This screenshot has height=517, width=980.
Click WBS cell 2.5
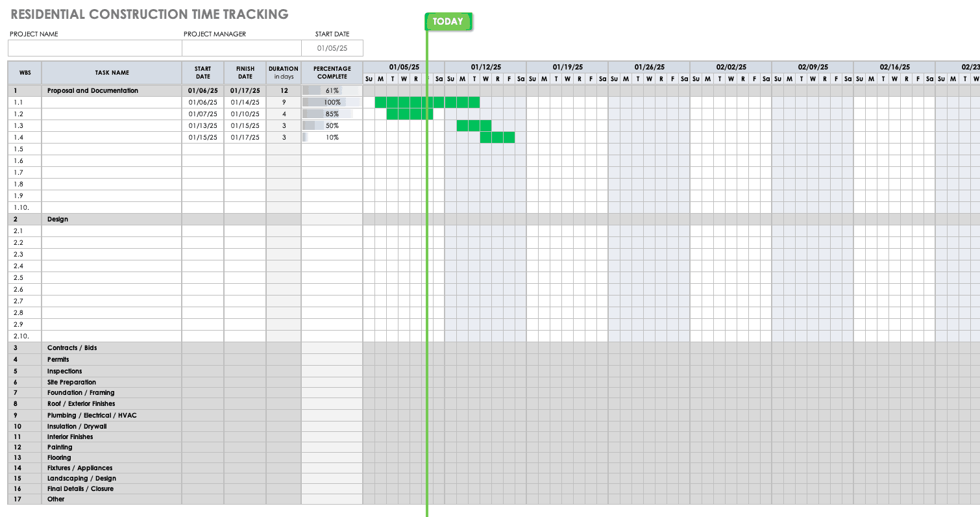point(25,278)
